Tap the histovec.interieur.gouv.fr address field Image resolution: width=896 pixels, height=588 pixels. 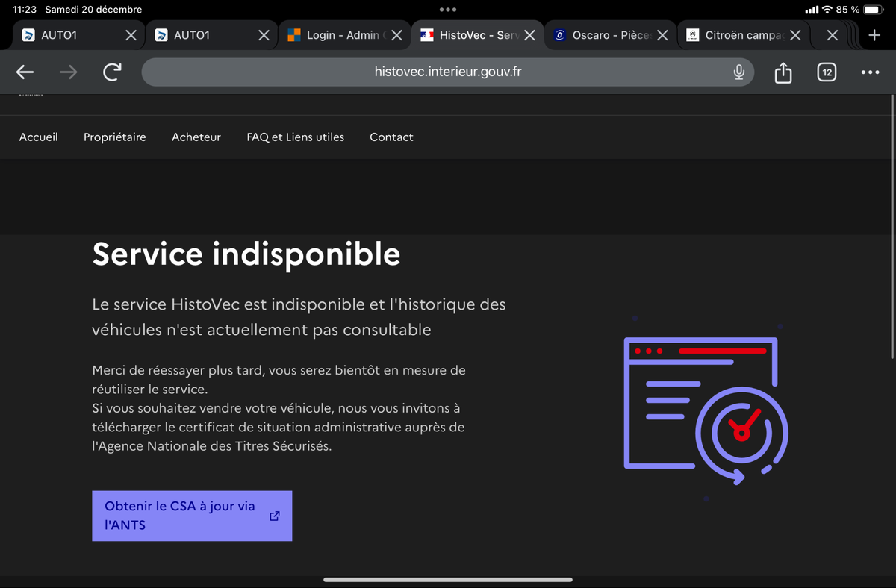coord(448,72)
